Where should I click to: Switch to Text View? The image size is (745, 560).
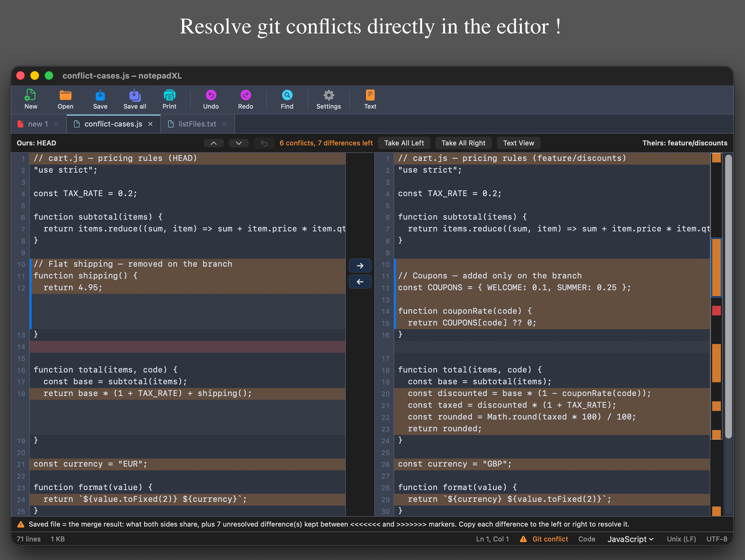pos(518,143)
